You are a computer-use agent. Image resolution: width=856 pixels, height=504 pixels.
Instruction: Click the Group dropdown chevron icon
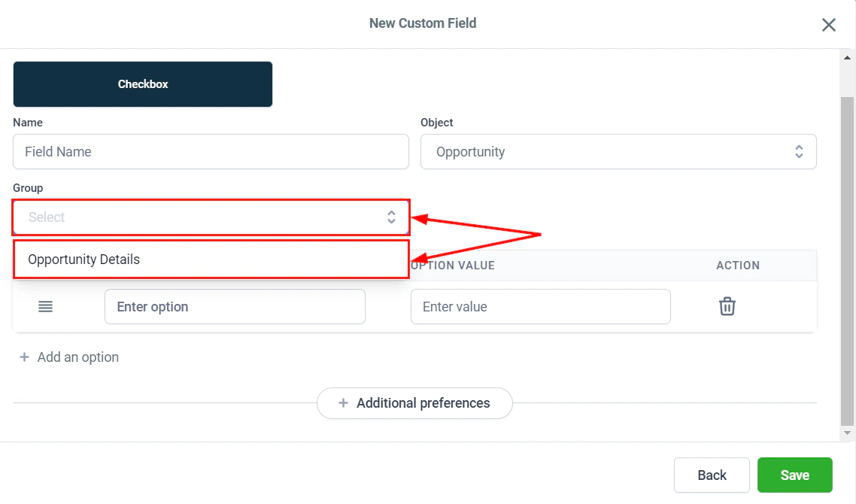click(x=391, y=217)
